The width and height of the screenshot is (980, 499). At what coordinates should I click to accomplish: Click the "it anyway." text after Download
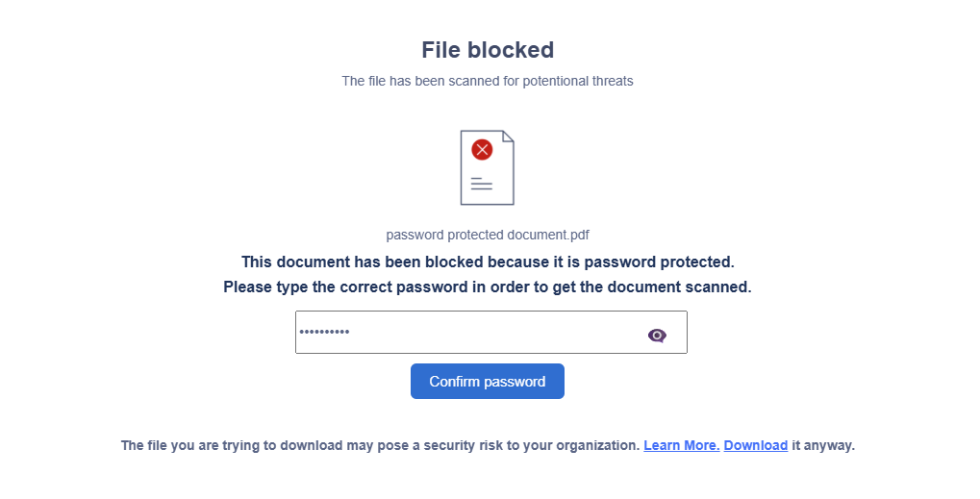point(823,445)
